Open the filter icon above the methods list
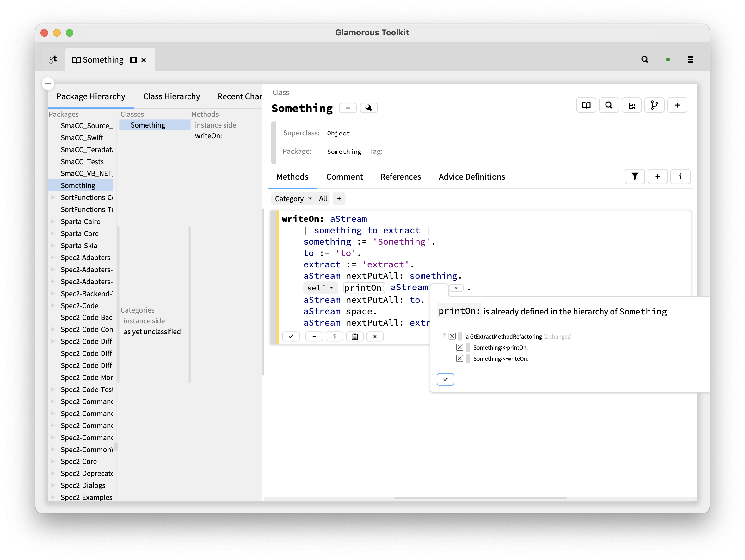This screenshot has height=560, width=745. [x=635, y=176]
